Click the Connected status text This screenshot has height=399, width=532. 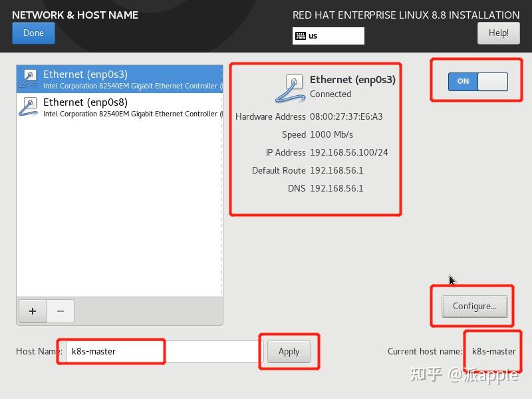(x=331, y=94)
